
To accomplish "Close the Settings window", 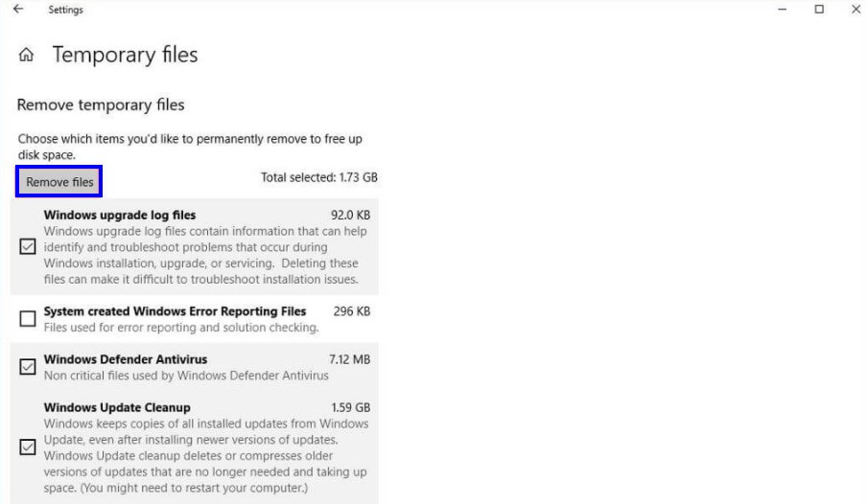I will click(856, 10).
